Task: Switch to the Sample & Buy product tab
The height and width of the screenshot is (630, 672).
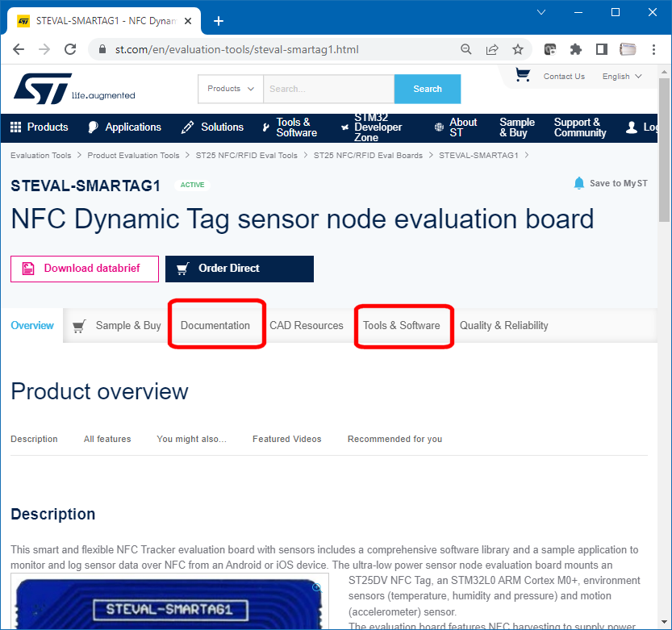Action: (x=117, y=326)
